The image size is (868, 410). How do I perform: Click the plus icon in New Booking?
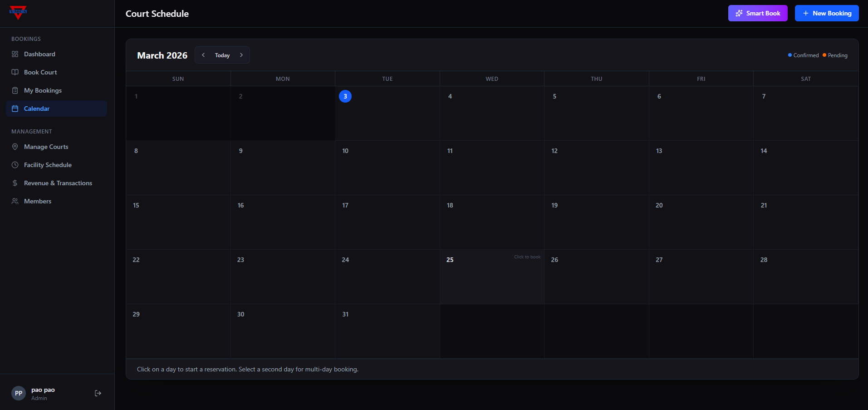pos(806,13)
